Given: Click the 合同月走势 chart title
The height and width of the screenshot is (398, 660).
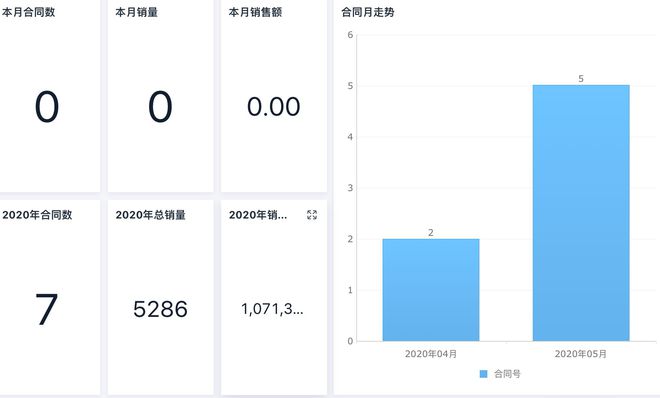Looking at the screenshot, I should pos(368,12).
